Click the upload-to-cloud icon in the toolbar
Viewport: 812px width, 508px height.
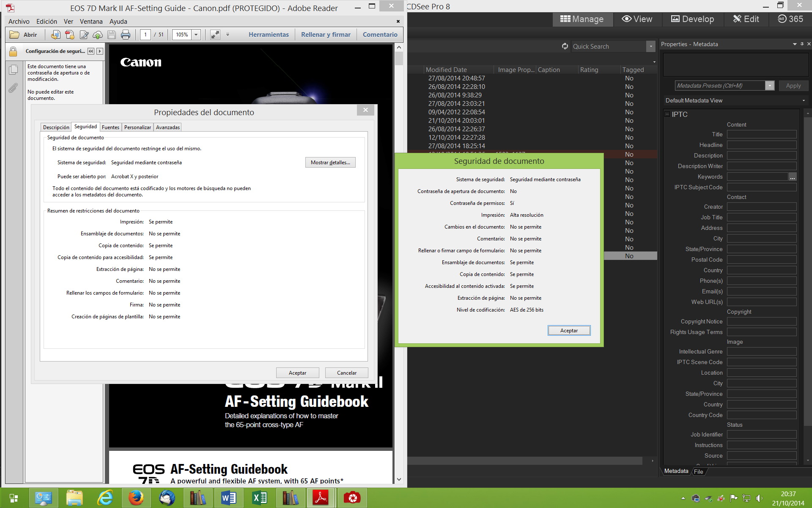98,35
